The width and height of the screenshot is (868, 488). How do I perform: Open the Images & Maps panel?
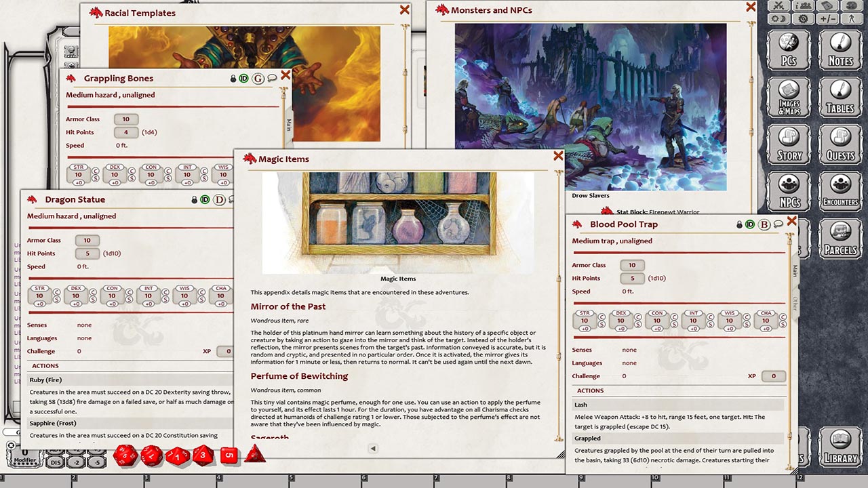(789, 96)
